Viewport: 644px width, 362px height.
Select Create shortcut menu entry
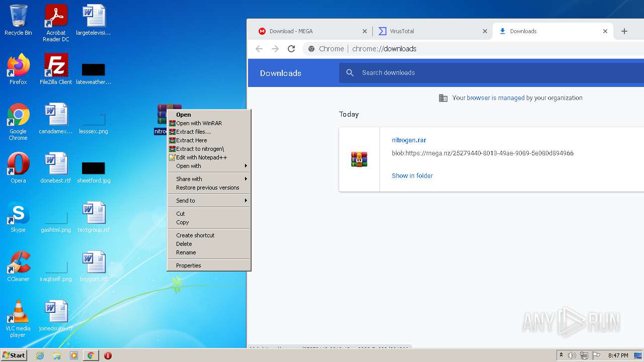209,235
